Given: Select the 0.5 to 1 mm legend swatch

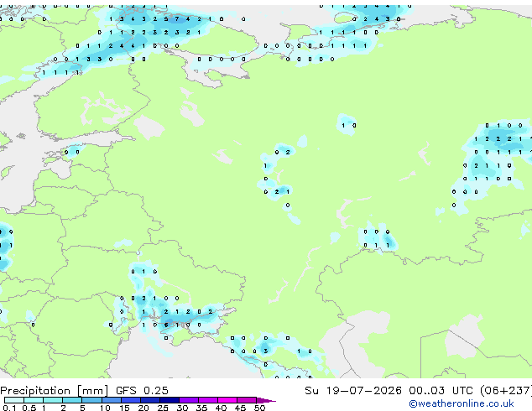Looking at the screenshot, I should point(34,400).
